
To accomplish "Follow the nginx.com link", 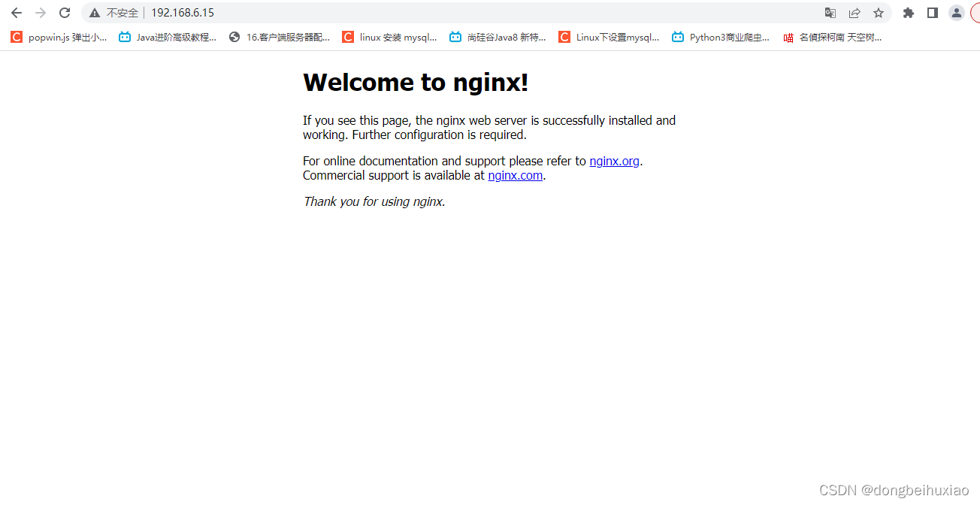I will 515,175.
